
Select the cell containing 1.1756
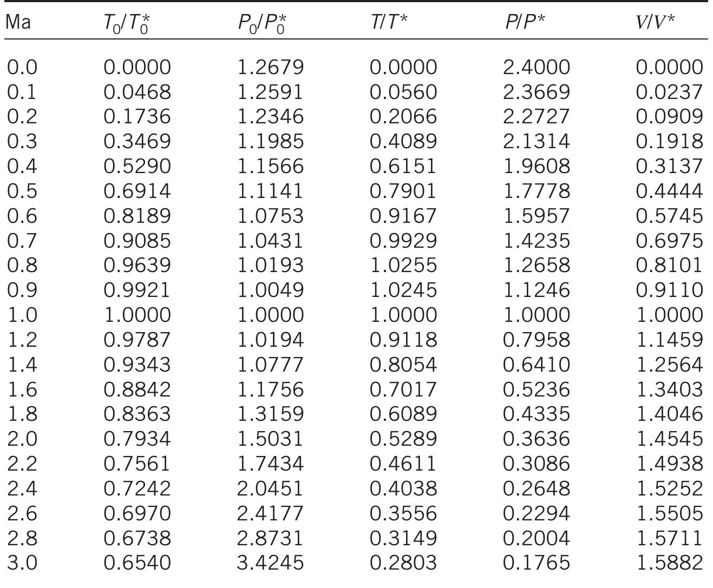click(x=271, y=389)
